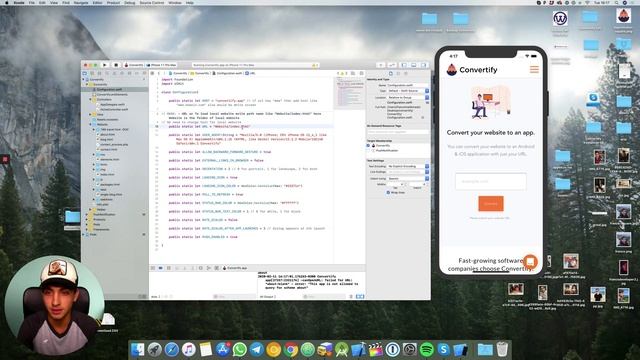Open Final Cut Pro from the Dock
The width and height of the screenshot is (640, 360).
click(x=376, y=349)
